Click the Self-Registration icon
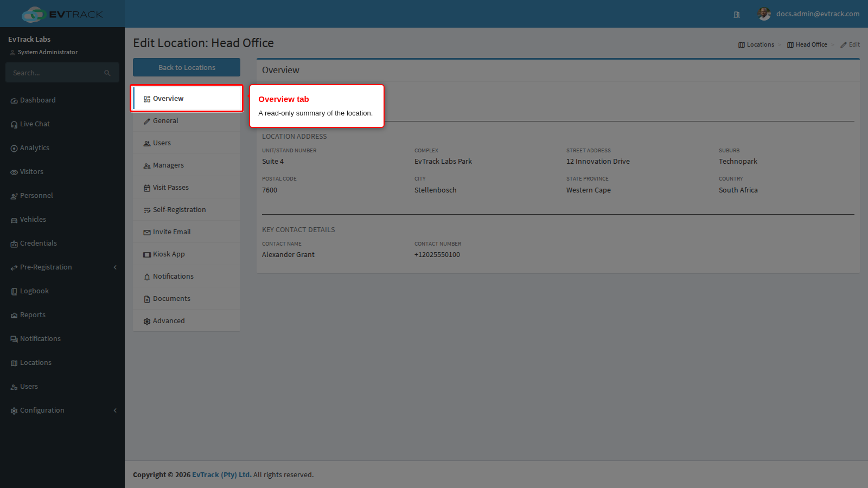The width and height of the screenshot is (868, 488). pos(147,210)
